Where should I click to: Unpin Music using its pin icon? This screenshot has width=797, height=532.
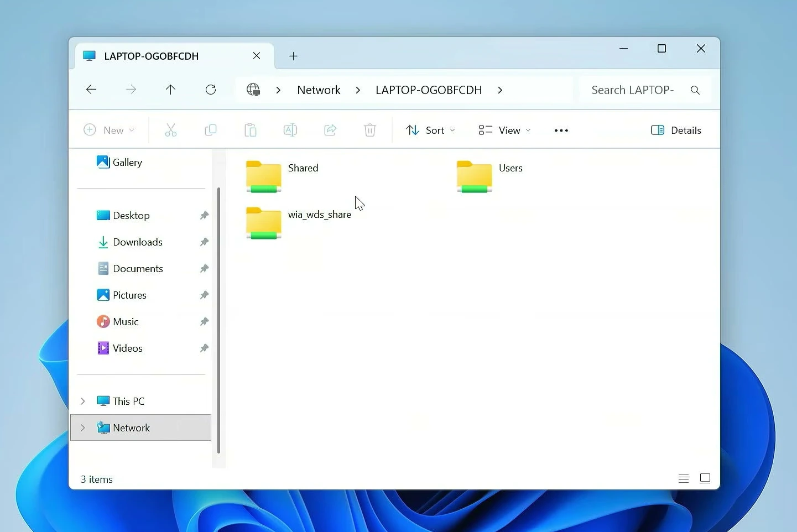coord(204,322)
